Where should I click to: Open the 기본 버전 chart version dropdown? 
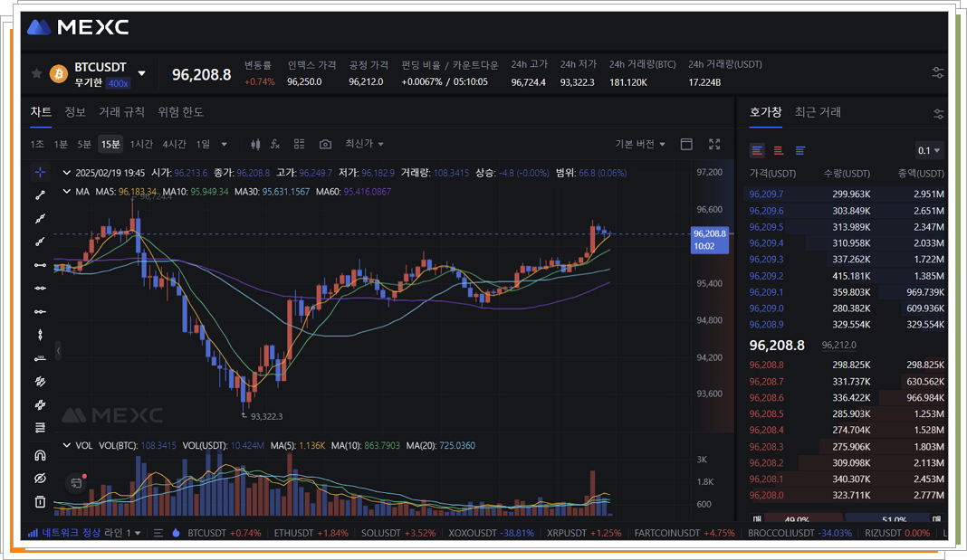(640, 144)
